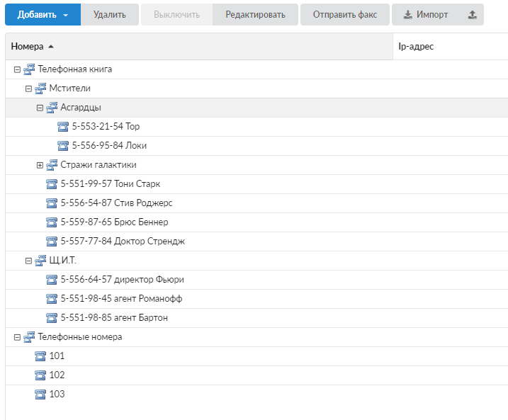Collapse the Телефонные номера node

(17, 338)
